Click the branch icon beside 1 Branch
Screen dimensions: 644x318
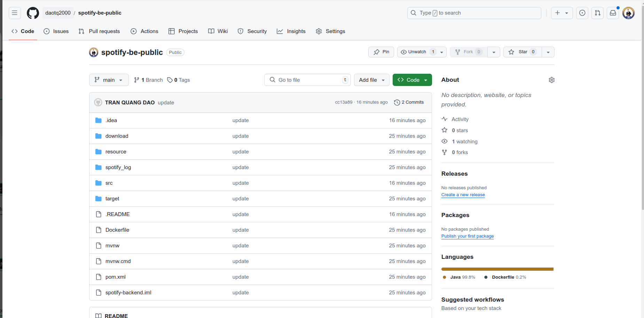137,80
